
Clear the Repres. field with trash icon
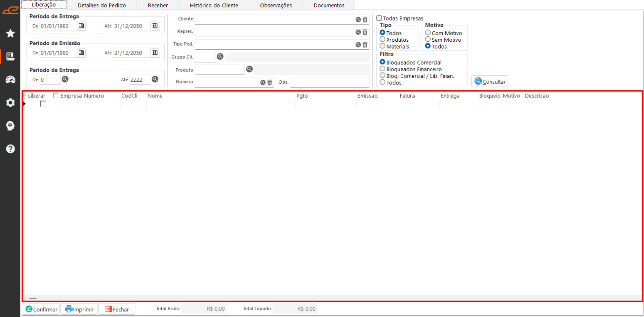[365, 32]
